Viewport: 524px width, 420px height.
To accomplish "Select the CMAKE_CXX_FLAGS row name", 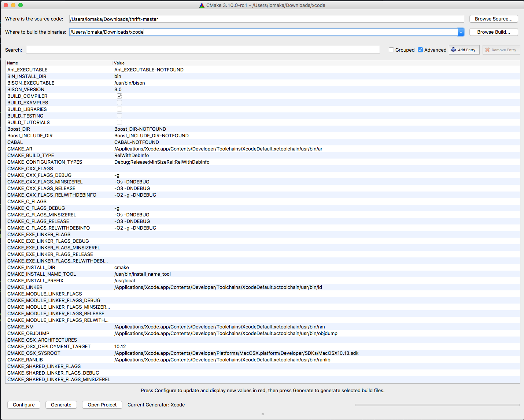I will click(x=30, y=168).
